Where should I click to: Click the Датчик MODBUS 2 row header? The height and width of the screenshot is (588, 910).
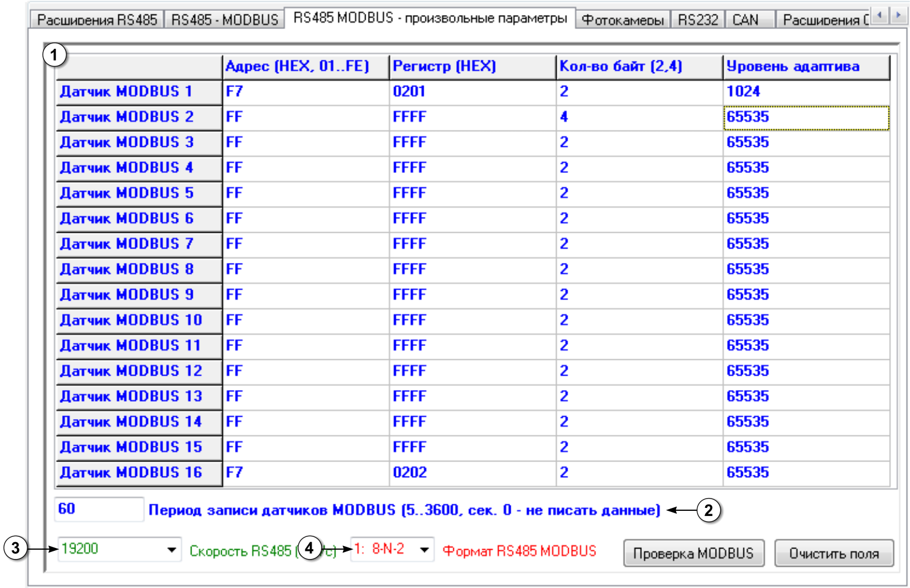pyautogui.click(x=139, y=117)
